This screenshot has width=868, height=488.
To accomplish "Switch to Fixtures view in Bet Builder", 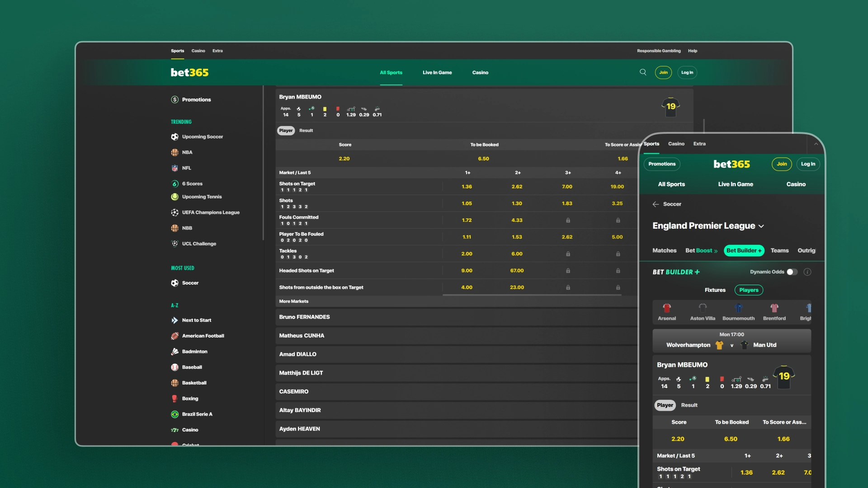I will [715, 290].
